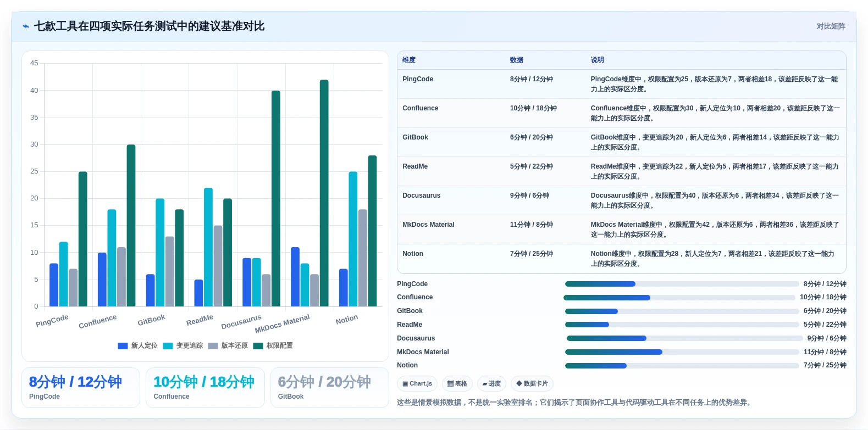Select the Confluence table row name
The height and width of the screenshot is (430, 868).
(421, 108)
